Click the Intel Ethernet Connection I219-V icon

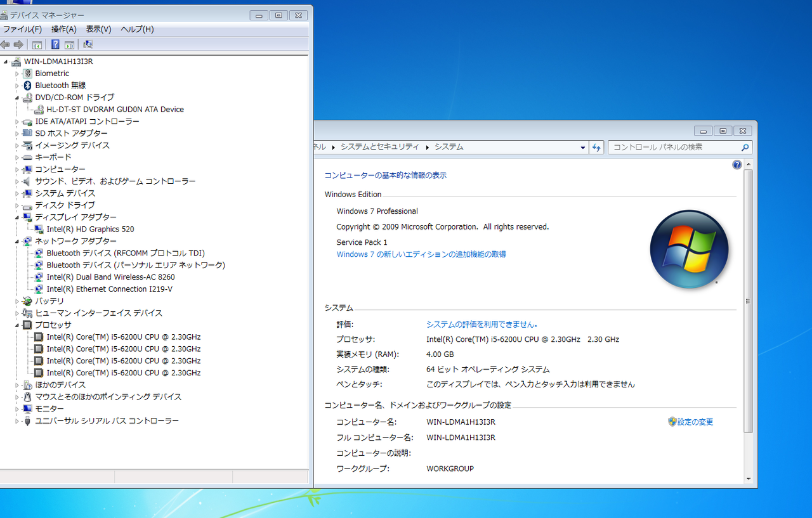[x=39, y=289]
